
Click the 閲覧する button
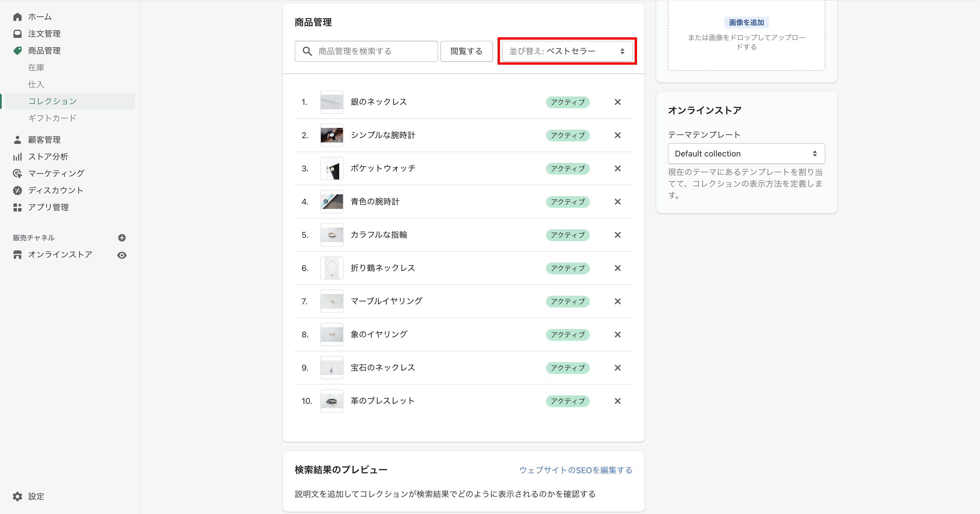pyautogui.click(x=466, y=51)
